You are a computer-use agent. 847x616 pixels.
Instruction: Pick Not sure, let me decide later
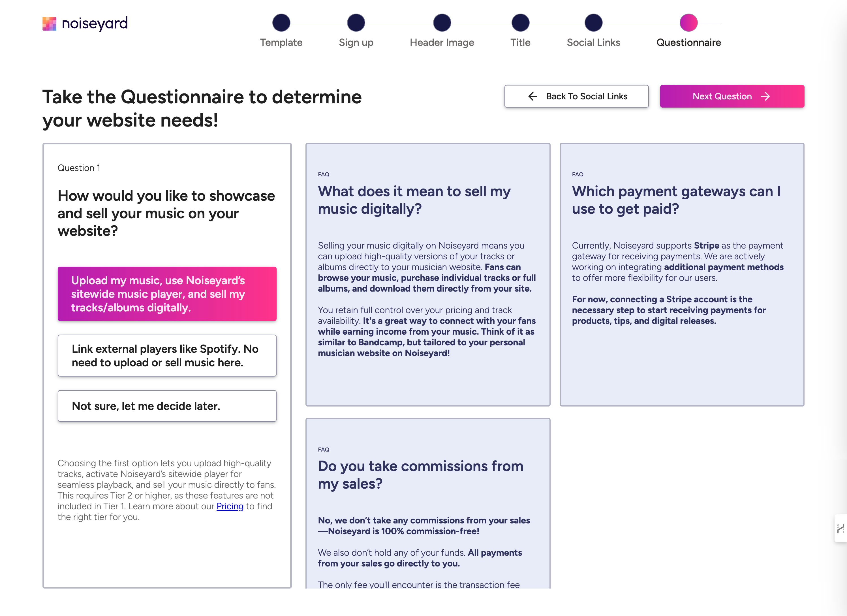[167, 406]
